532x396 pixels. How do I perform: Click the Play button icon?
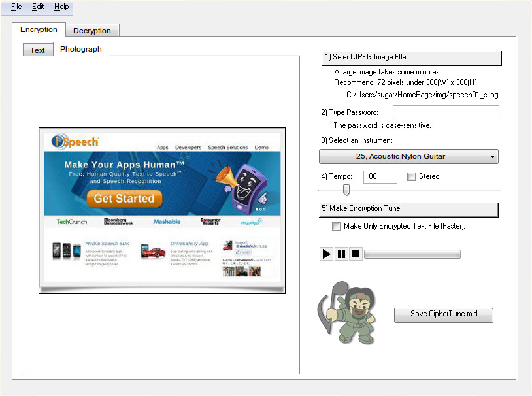point(326,254)
